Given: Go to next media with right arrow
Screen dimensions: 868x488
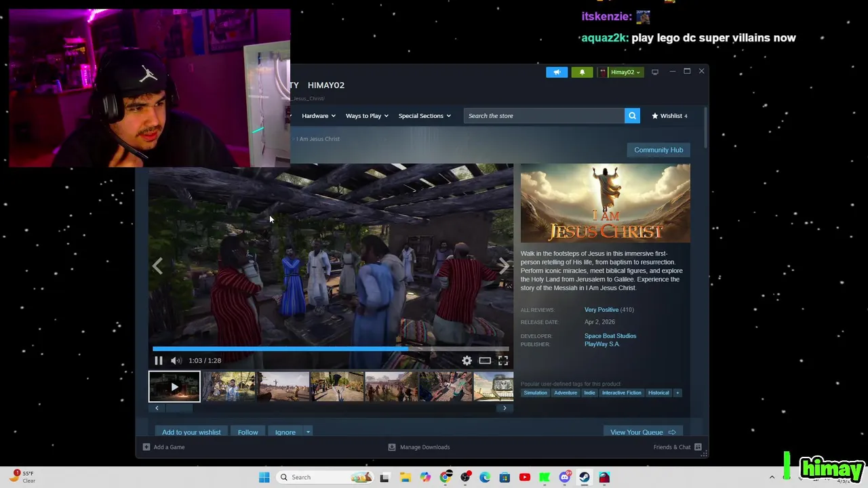Looking at the screenshot, I should [x=504, y=266].
